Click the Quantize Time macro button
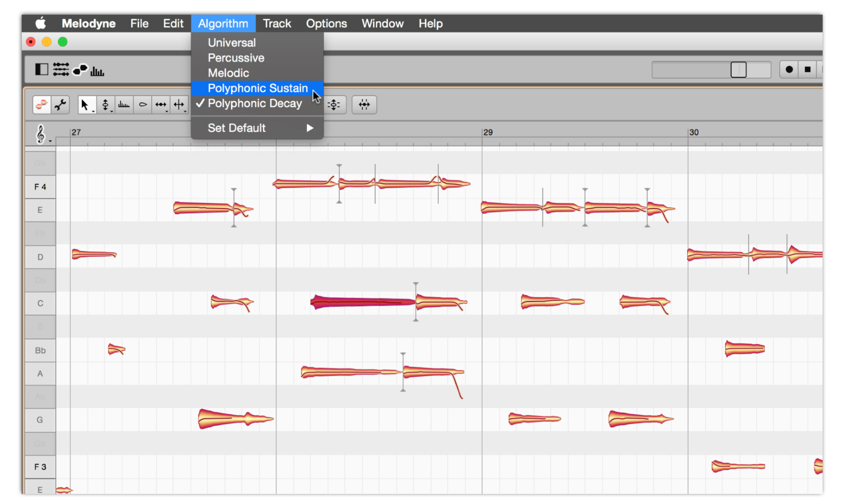Image resolution: width=846 pixels, height=504 pixels. coord(364,105)
